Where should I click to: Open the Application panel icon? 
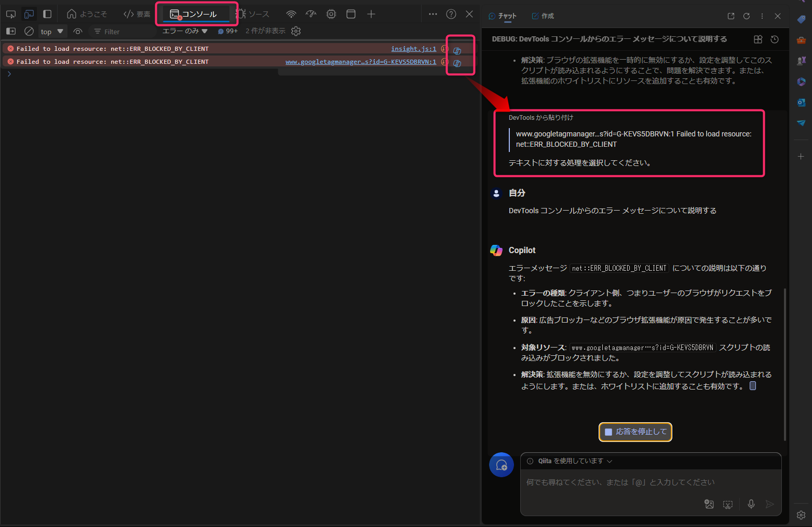(351, 14)
